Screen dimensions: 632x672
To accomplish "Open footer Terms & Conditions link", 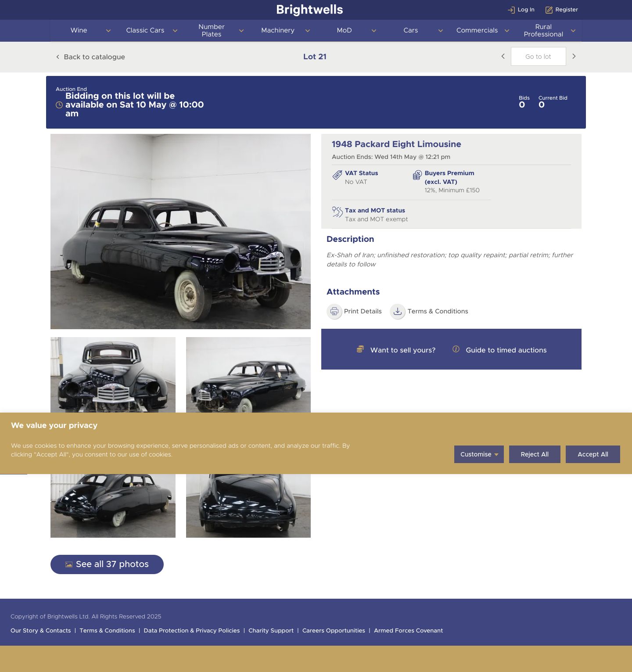I will coord(107,631).
